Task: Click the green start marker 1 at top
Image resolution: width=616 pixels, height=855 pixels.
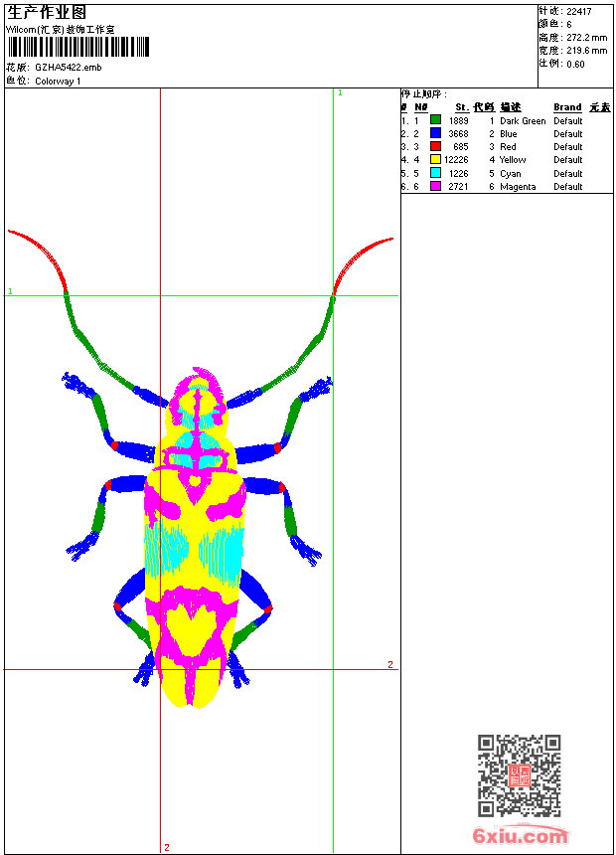Action: [x=340, y=92]
